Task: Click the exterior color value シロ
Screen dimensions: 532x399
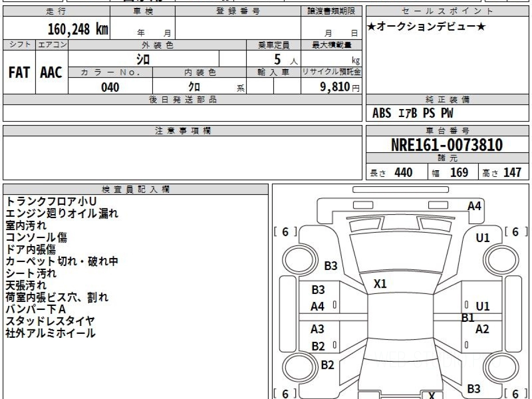Action: [143, 59]
